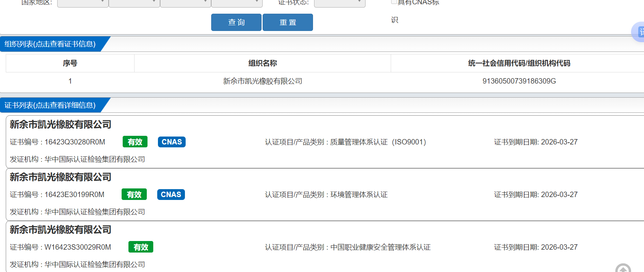Screen dimensions: 644x272
Task: Click 有效 badge of certificate 16423Q30280R0M
Action: pyautogui.click(x=135, y=142)
